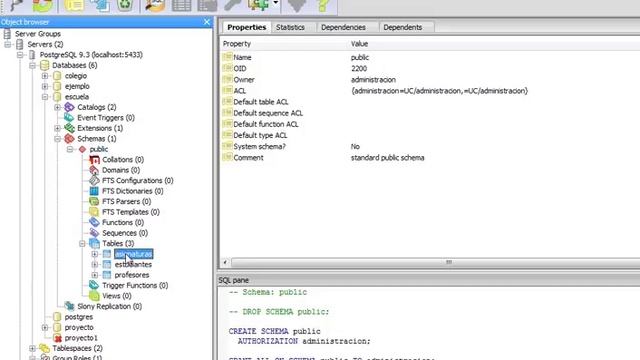Open the object Properties toolbar icon
The height and width of the screenshot is (360, 640).
coord(74,5)
